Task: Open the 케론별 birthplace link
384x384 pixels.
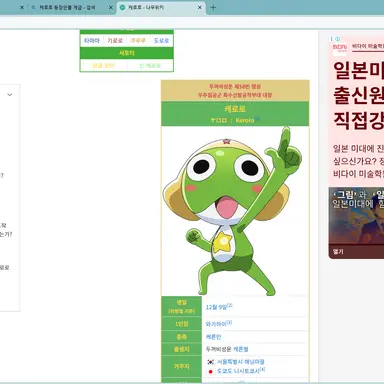Action: click(x=241, y=349)
